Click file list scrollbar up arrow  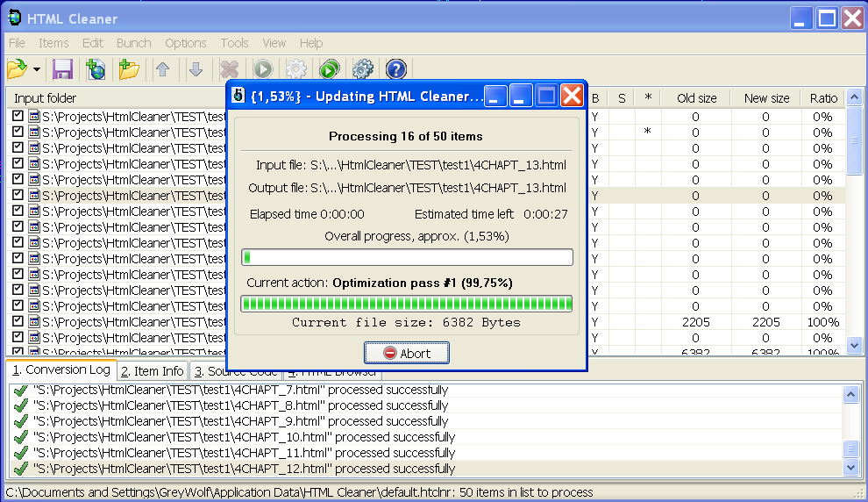pyautogui.click(x=854, y=97)
